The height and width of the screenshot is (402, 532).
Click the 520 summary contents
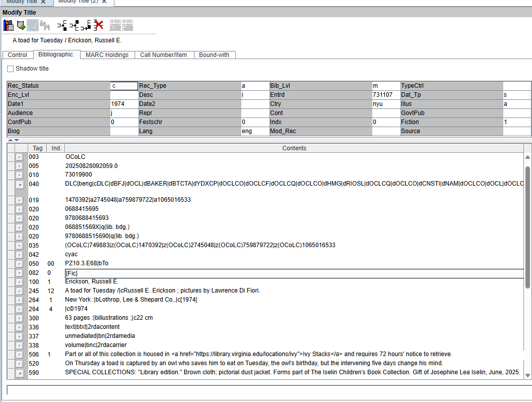tap(254, 363)
